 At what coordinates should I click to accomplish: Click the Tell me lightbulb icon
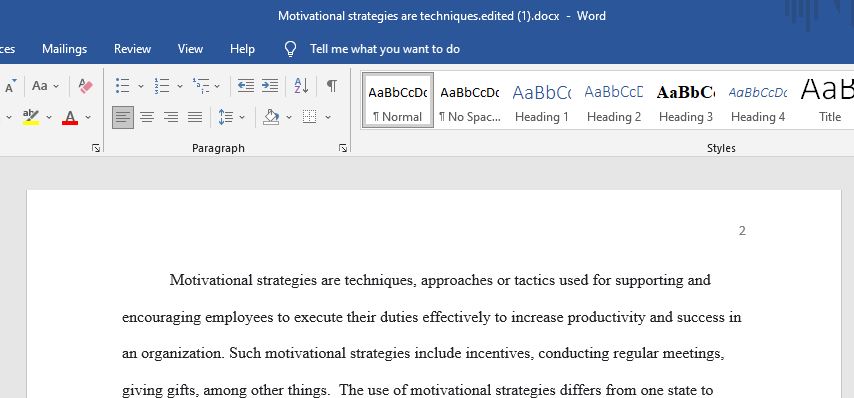pos(291,49)
